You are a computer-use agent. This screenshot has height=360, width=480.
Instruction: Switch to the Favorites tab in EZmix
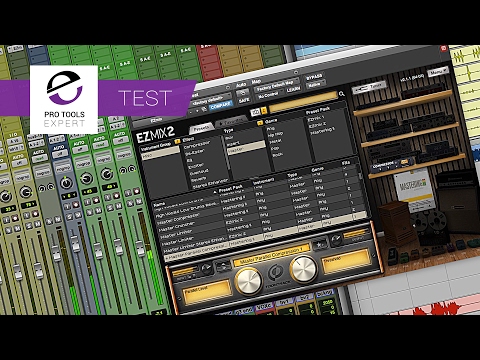point(232,121)
